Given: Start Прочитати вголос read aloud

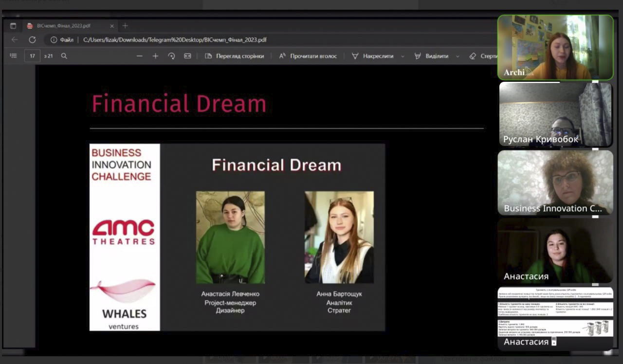Looking at the screenshot, I should coord(308,56).
